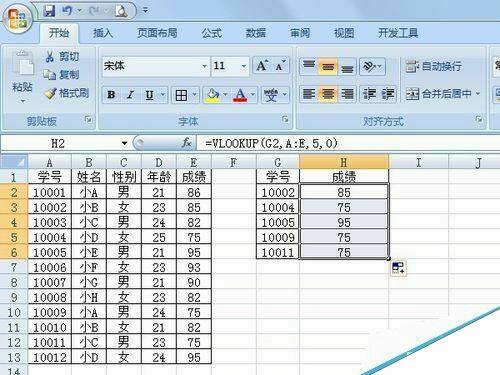Select column H header
This screenshot has width=500, height=375.
[344, 162]
